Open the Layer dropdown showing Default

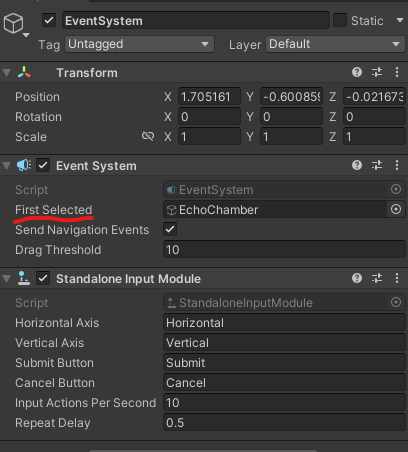pyautogui.click(x=335, y=44)
